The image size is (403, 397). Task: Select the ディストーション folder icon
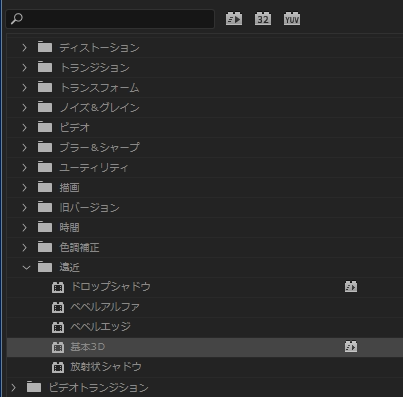[45, 47]
